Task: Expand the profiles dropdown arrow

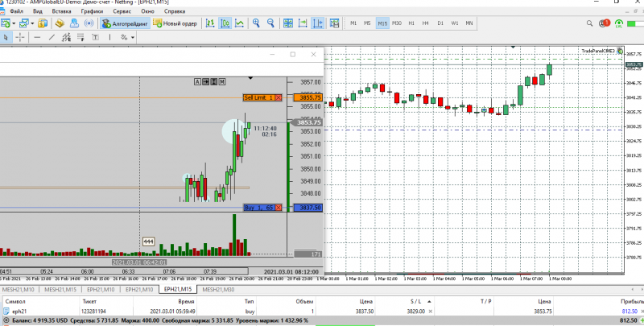Action: tap(32, 23)
